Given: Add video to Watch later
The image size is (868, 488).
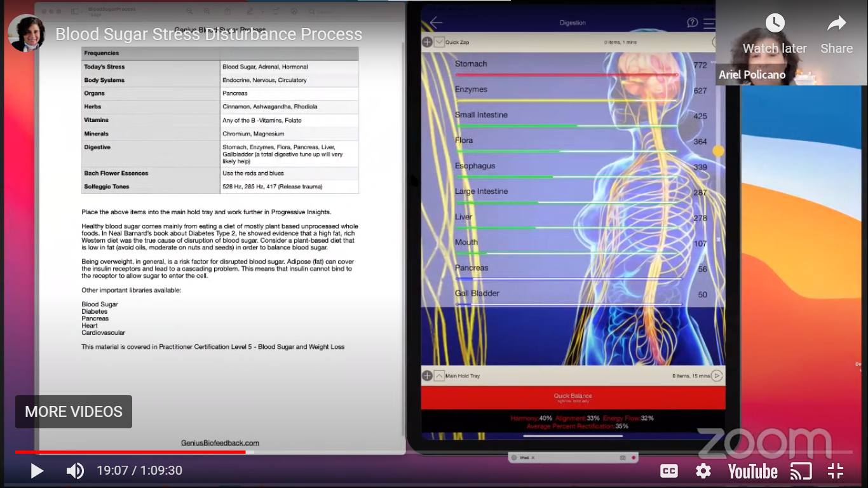Looking at the screenshot, I should tap(775, 34).
